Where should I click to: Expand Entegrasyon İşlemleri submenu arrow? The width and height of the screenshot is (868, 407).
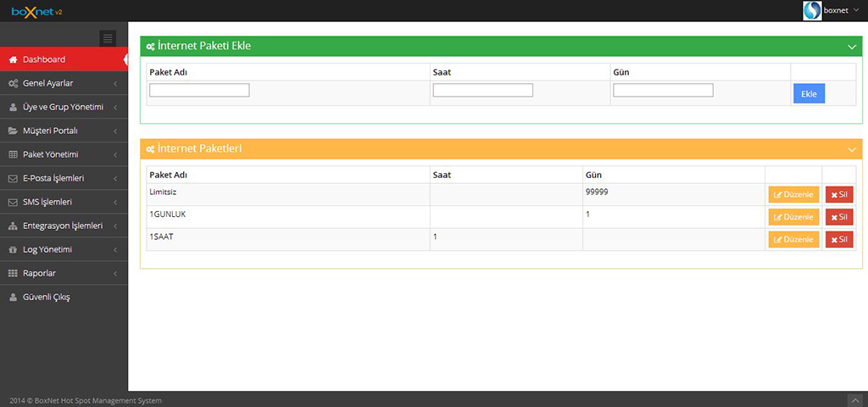pos(115,226)
